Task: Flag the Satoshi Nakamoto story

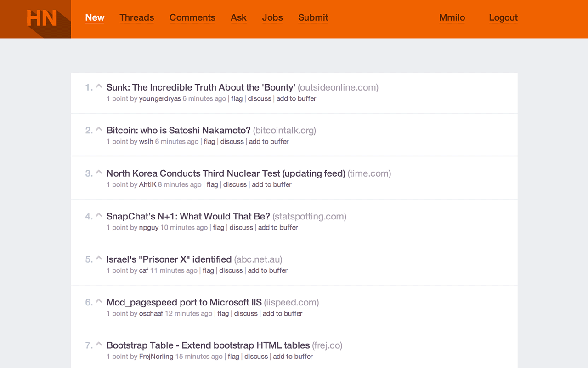Action: click(209, 142)
